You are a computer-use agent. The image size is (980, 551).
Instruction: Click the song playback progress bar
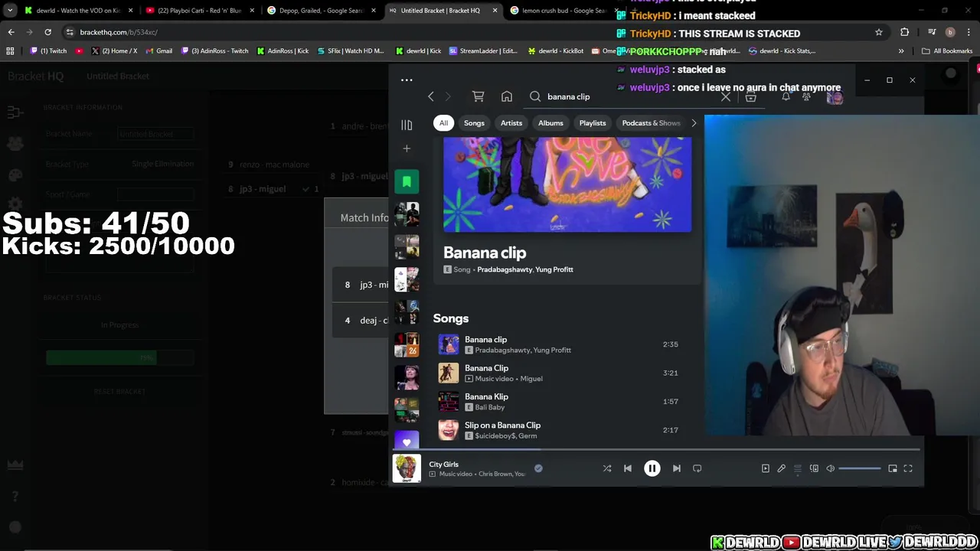point(657,450)
